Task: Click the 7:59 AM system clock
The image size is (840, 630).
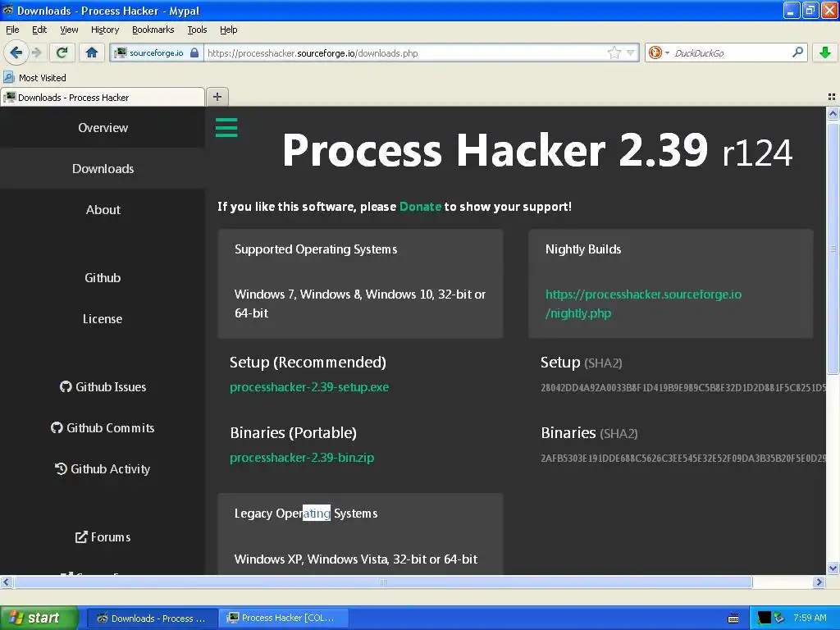Action: (x=810, y=618)
